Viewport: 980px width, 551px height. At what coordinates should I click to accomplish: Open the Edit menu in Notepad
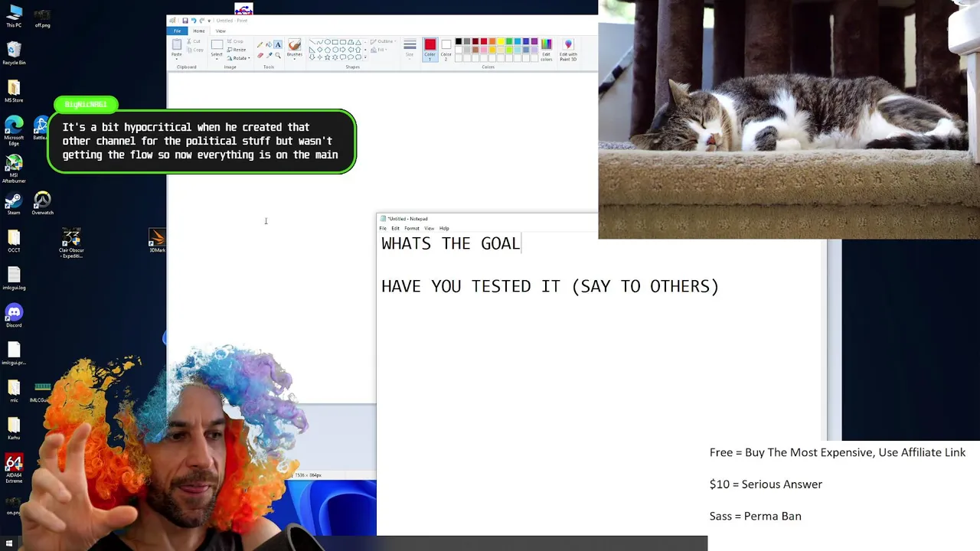click(x=395, y=228)
